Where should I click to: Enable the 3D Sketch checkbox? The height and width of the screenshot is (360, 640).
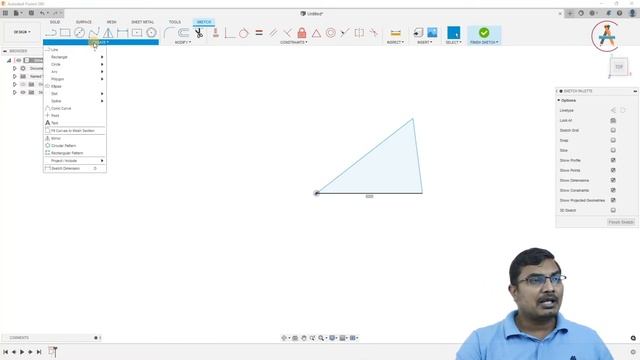pyautogui.click(x=613, y=210)
